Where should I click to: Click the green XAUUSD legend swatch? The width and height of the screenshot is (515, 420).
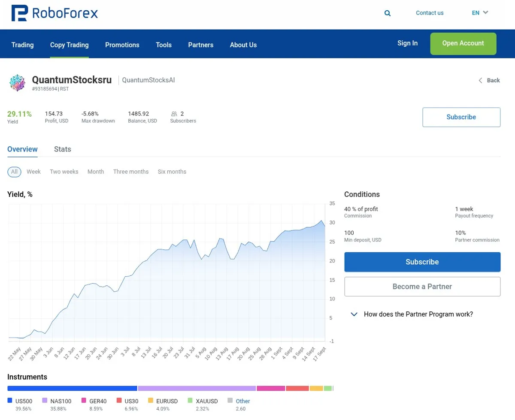(190, 400)
